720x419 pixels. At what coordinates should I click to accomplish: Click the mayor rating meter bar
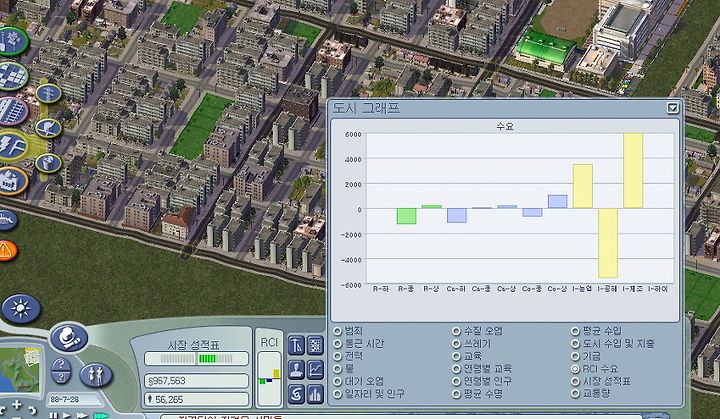(x=196, y=358)
